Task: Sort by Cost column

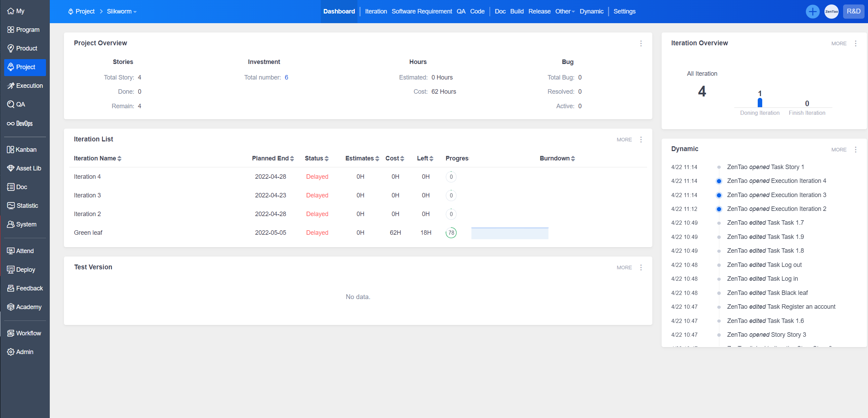Action: coord(395,158)
